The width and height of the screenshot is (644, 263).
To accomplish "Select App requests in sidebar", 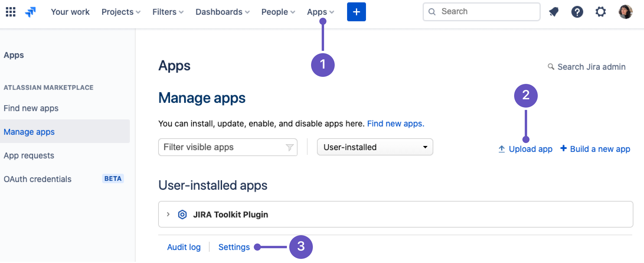I will tap(29, 155).
